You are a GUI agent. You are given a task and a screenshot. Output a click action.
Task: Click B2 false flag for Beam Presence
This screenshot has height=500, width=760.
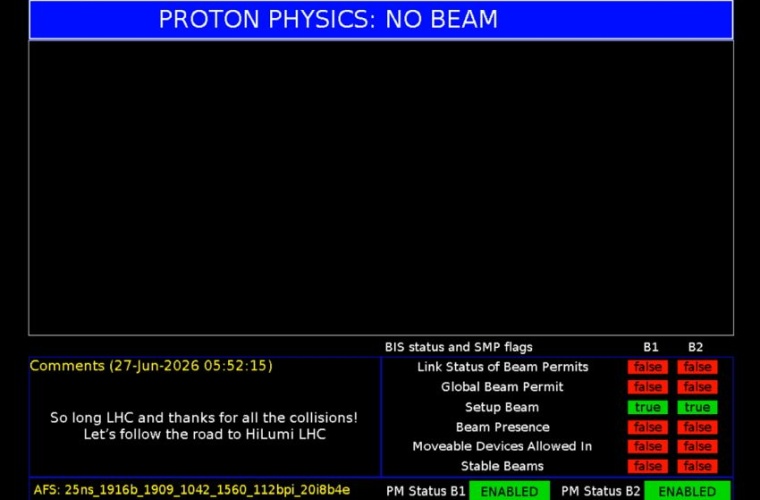tap(697, 427)
